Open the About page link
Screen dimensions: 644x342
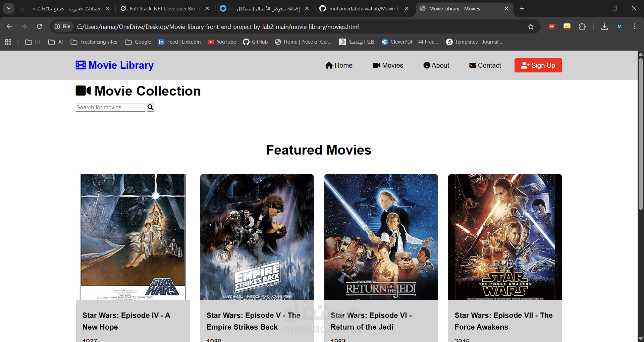(x=436, y=65)
